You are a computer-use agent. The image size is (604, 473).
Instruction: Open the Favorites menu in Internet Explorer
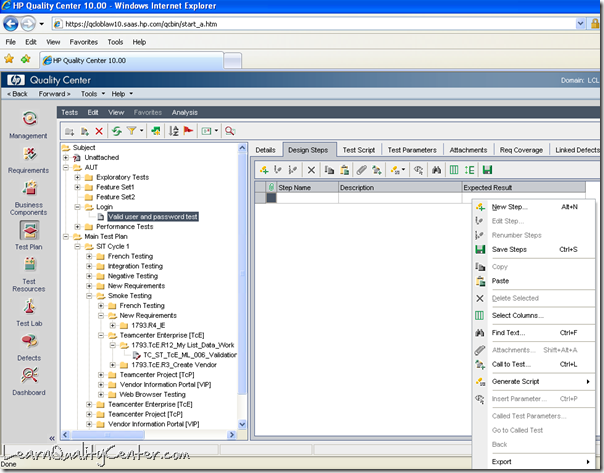(84, 42)
